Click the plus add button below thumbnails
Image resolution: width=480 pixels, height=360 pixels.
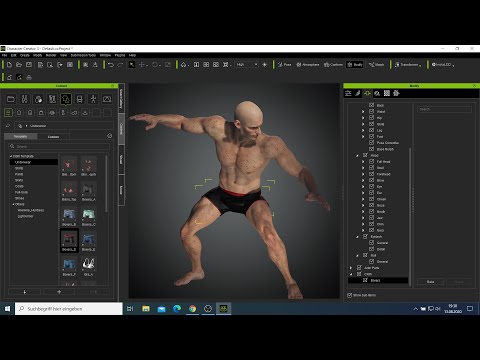(59, 292)
